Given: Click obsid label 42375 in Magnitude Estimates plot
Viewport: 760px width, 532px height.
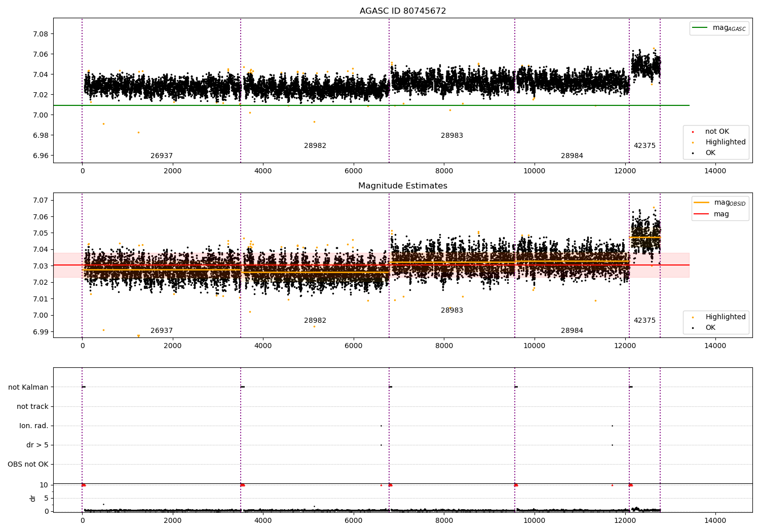Looking at the screenshot, I should tap(644, 321).
